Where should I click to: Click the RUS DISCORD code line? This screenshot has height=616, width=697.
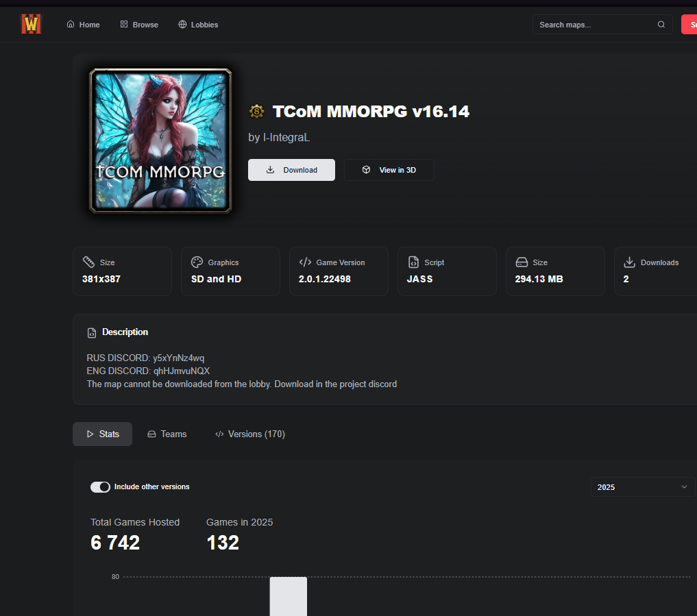click(x=145, y=358)
